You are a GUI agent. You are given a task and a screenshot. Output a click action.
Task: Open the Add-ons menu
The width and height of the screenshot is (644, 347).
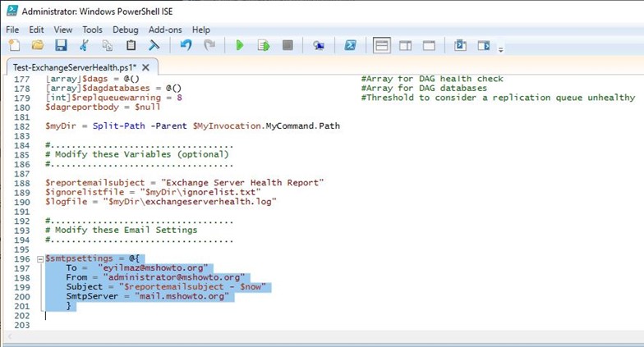click(x=165, y=30)
